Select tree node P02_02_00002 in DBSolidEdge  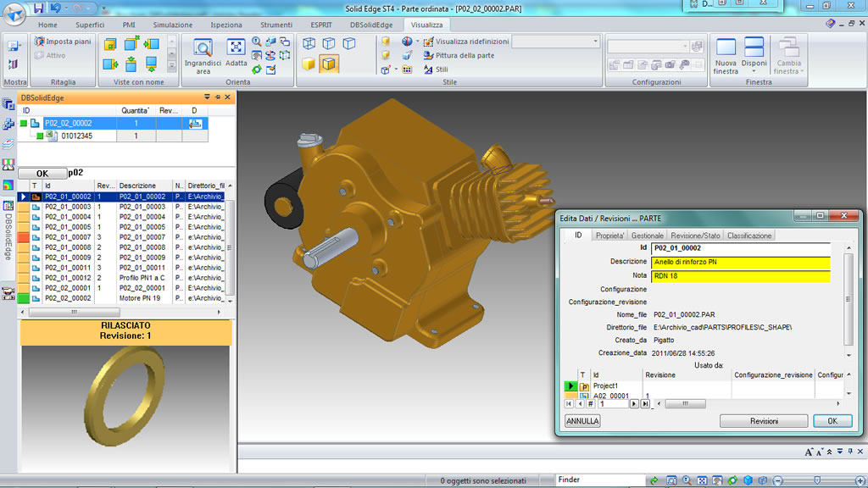coord(68,124)
